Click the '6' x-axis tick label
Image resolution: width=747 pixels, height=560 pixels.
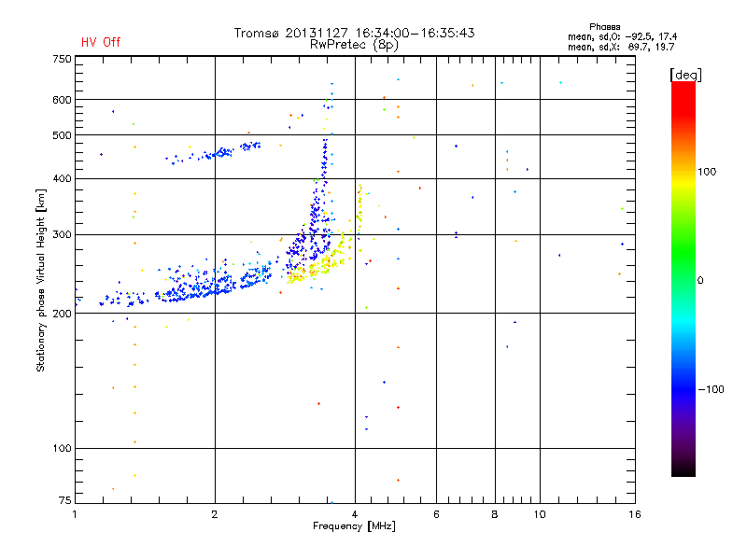pyautogui.click(x=436, y=514)
